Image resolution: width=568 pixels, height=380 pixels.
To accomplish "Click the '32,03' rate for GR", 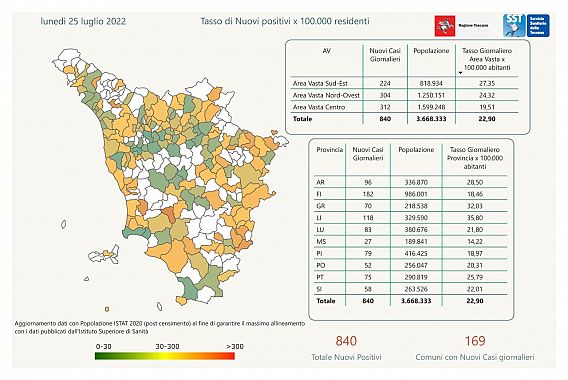I will 475,206.
